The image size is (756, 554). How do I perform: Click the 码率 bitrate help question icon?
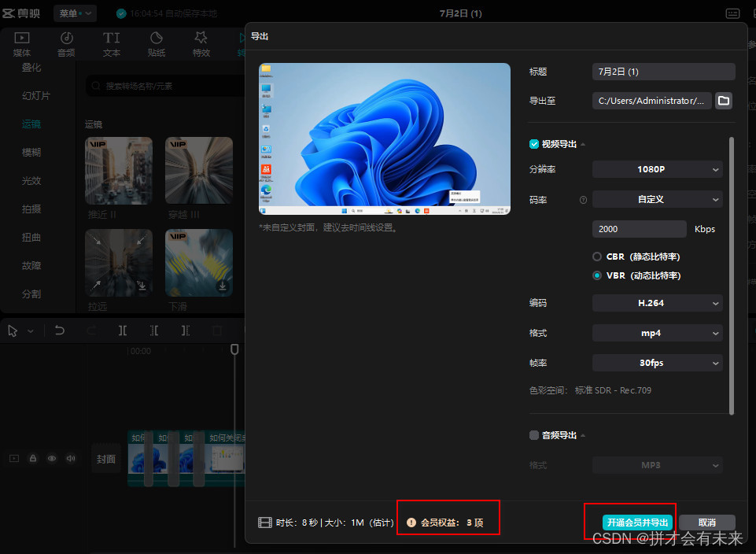pyautogui.click(x=584, y=200)
